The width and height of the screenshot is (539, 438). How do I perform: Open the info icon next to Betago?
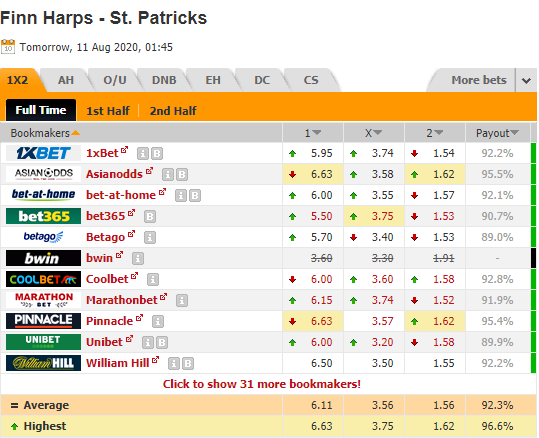pyautogui.click(x=150, y=238)
